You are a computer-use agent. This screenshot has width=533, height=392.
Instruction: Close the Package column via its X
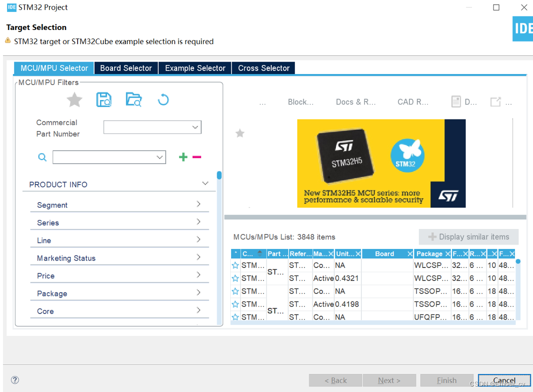(x=448, y=253)
